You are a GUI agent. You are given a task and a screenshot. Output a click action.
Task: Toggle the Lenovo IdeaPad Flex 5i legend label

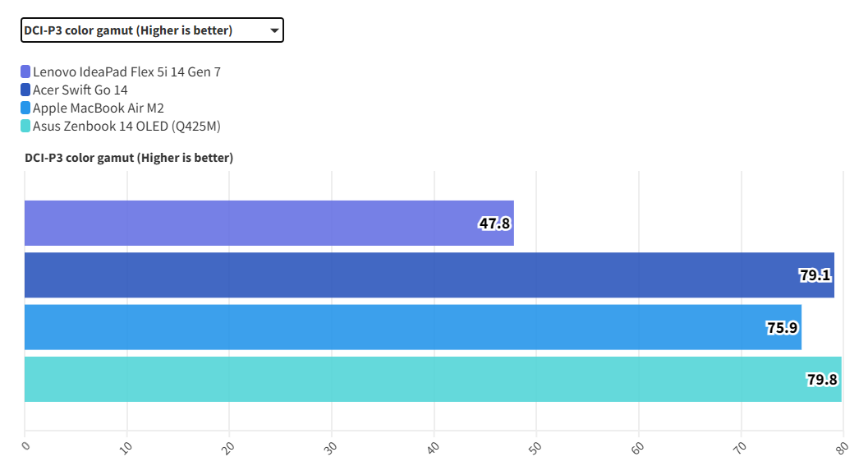point(126,72)
